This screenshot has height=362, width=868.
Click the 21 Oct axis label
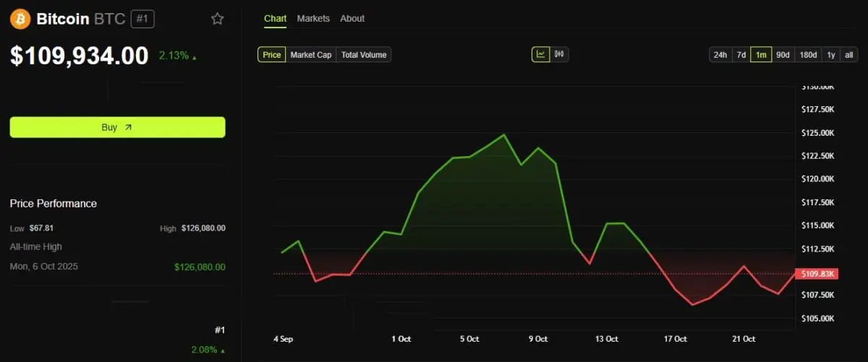tap(744, 339)
